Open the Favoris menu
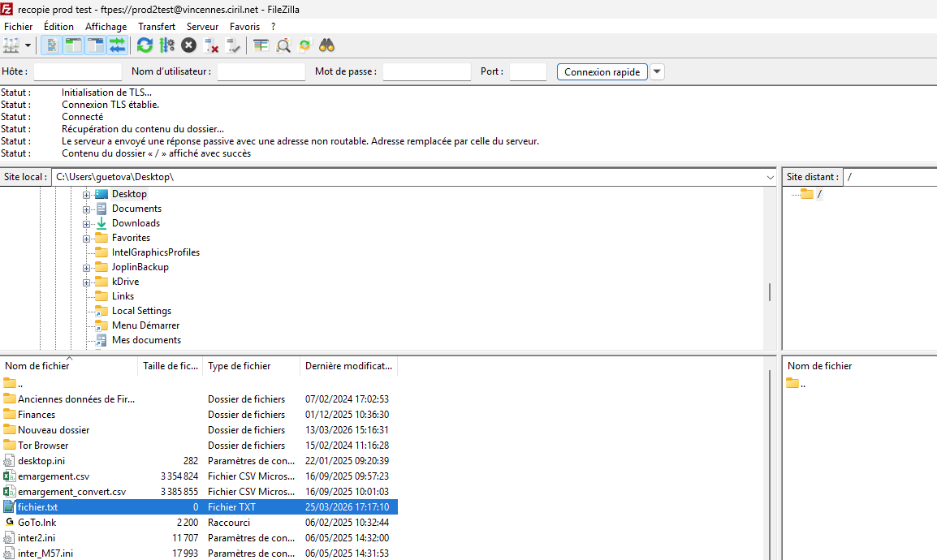The height and width of the screenshot is (560, 937). point(244,27)
